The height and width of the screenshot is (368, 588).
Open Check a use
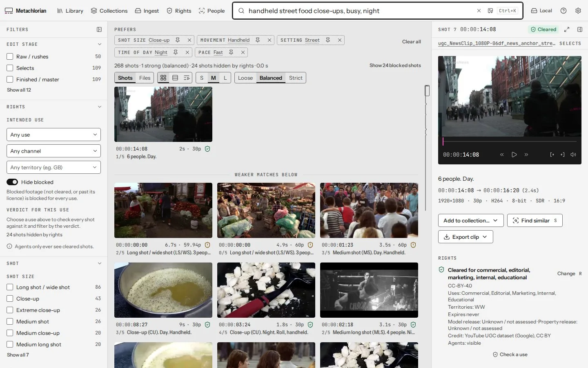coord(510,355)
